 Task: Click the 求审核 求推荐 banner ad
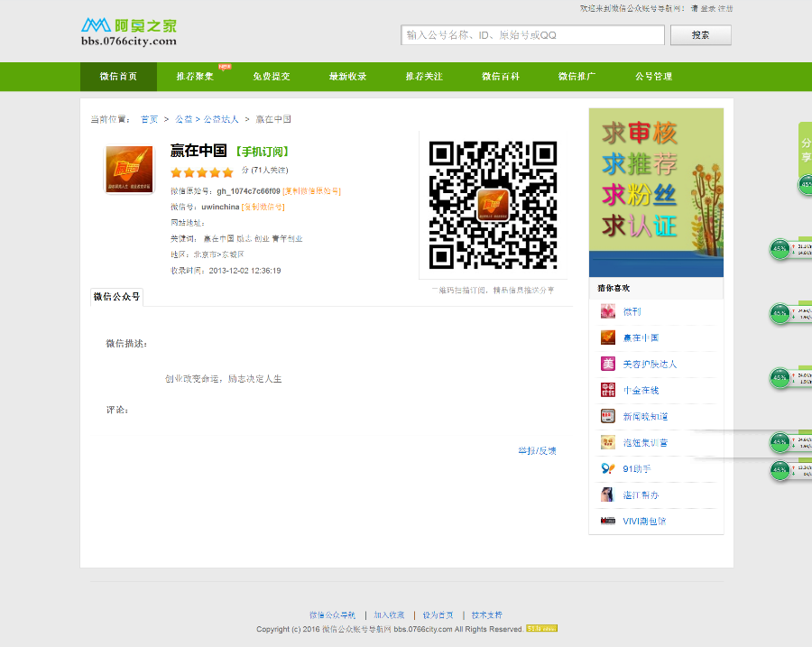tap(656, 192)
